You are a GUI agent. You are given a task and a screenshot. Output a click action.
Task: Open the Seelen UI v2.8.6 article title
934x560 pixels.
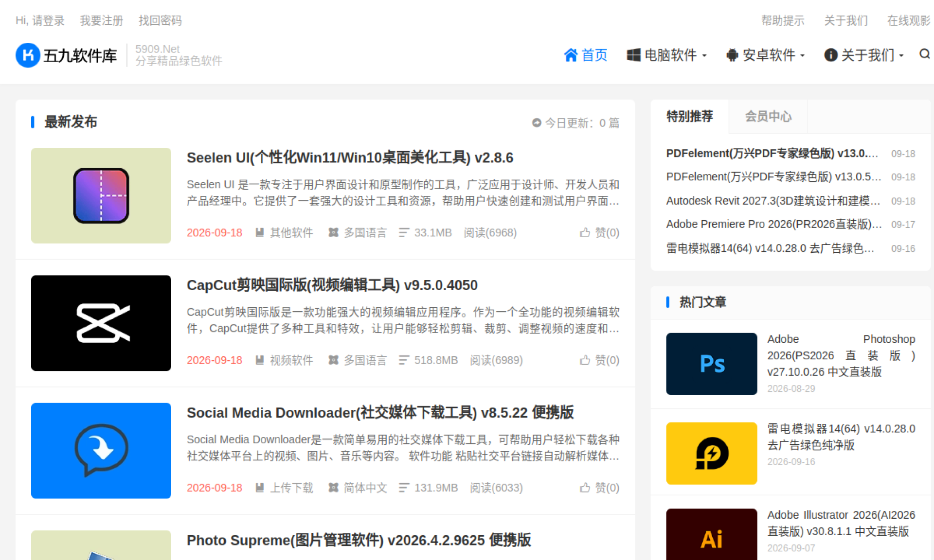point(350,157)
